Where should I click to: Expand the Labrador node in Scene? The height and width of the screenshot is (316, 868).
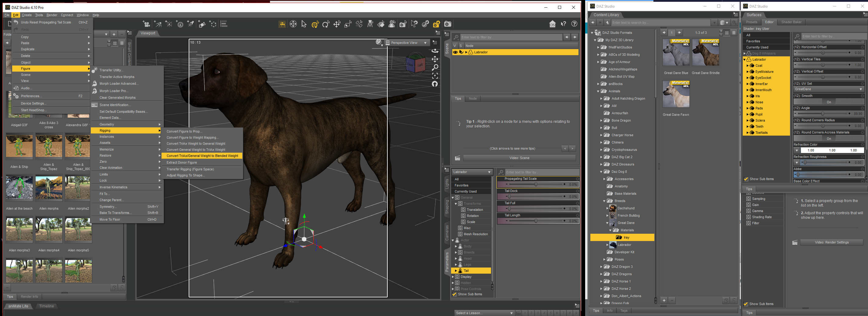[x=466, y=52]
